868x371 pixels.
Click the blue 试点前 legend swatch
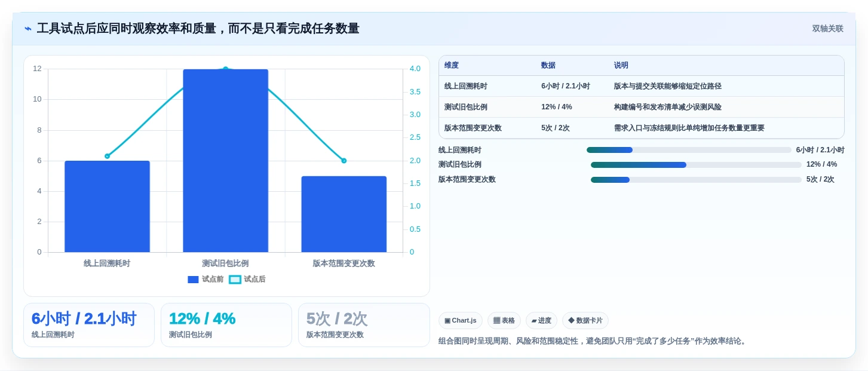193,280
